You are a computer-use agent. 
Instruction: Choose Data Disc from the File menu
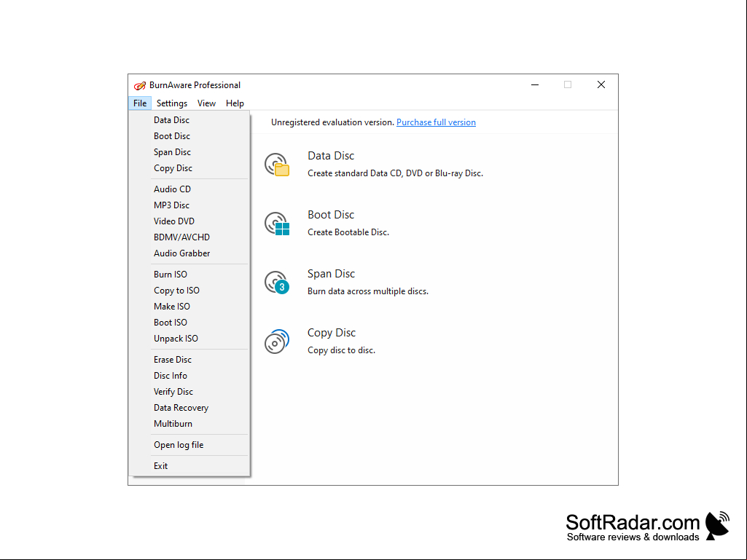[x=189, y=120]
